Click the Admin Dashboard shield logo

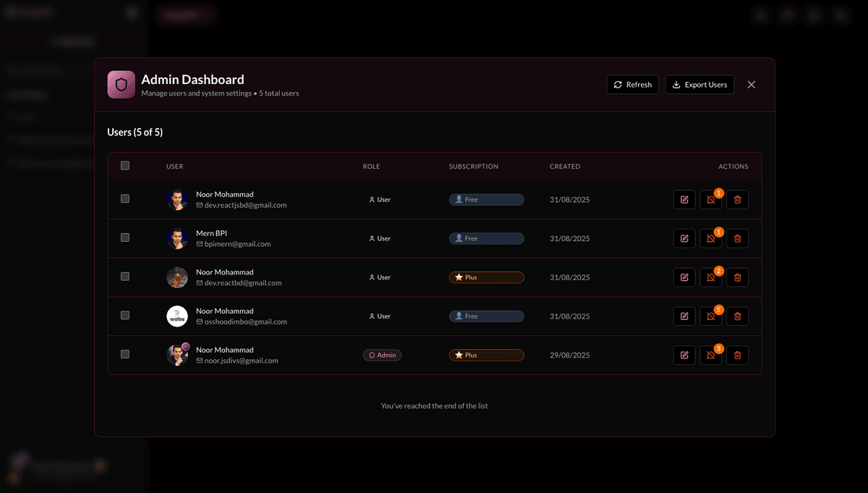click(x=121, y=85)
